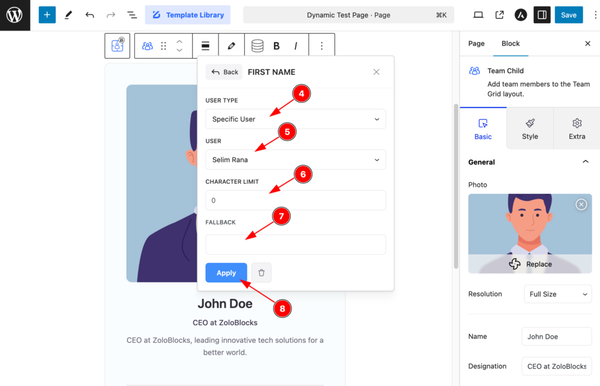Redo the last undone change
Screen dimensions: 600x386
[111, 15]
